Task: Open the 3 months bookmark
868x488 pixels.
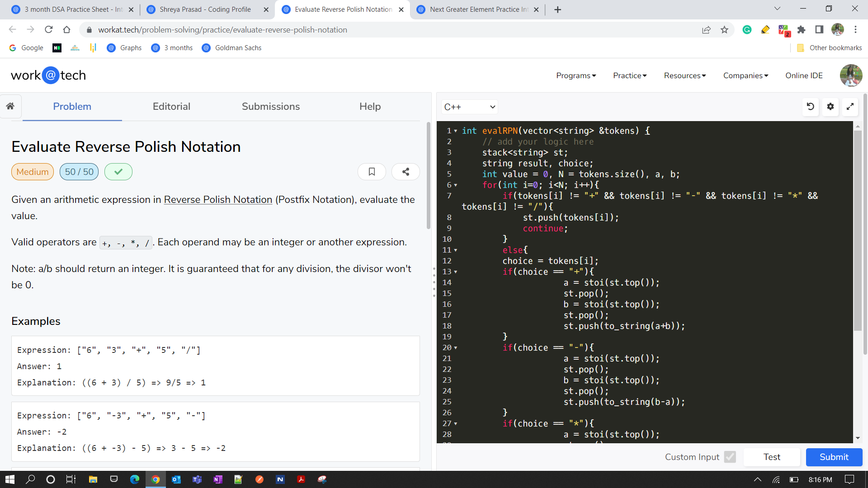Action: click(x=172, y=48)
